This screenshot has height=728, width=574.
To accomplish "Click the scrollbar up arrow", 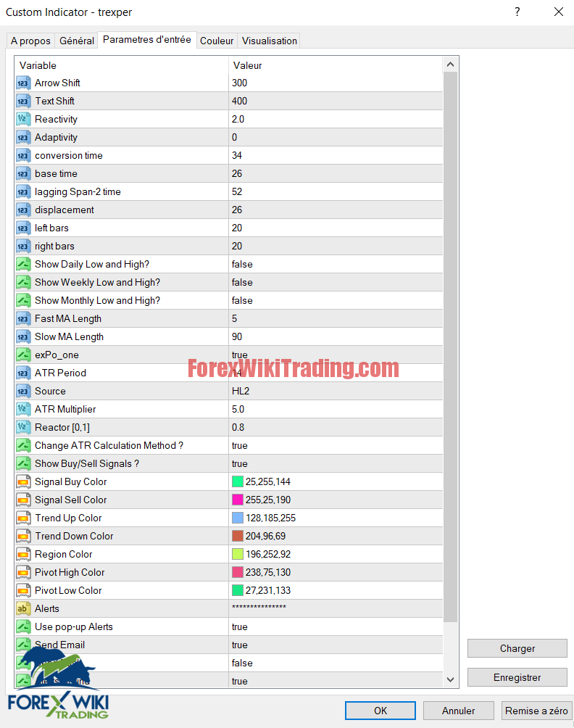I will click(450, 65).
